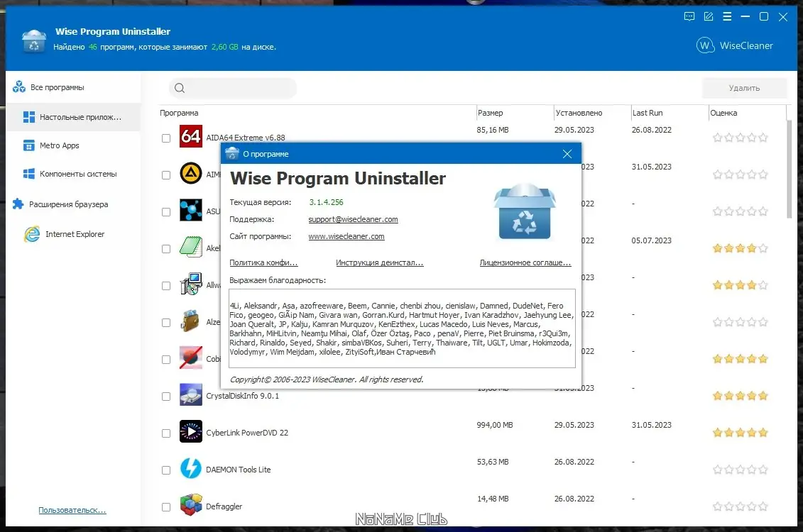
Task: Click the Wise Program Uninstaller header bin icon
Action: click(34, 40)
